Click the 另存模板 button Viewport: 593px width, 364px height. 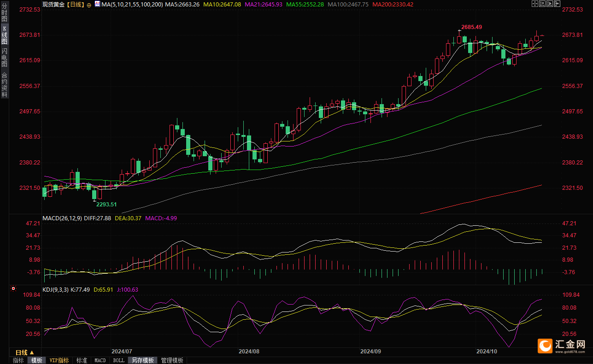pyautogui.click(x=142, y=360)
